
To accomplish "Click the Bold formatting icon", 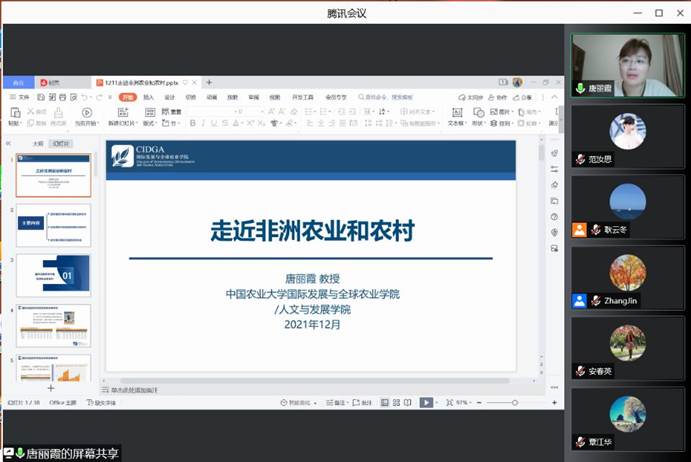I will tap(191, 123).
